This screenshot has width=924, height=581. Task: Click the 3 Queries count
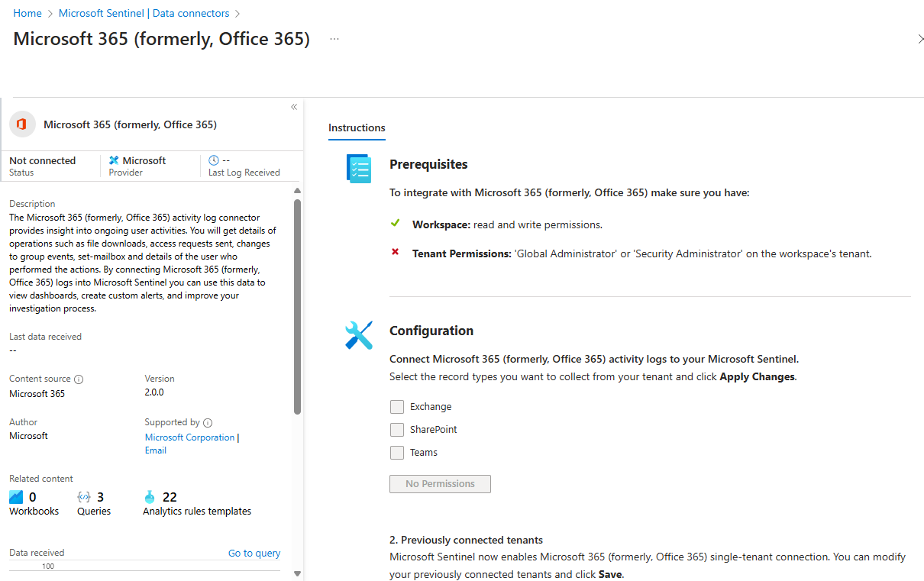101,497
